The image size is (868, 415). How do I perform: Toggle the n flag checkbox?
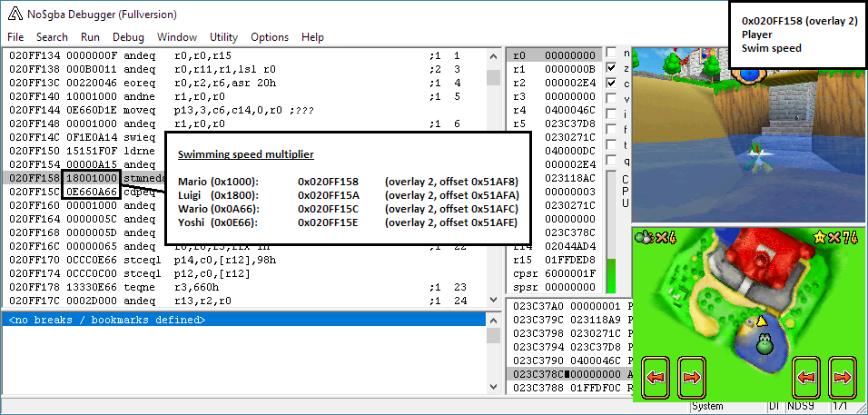coord(611,54)
